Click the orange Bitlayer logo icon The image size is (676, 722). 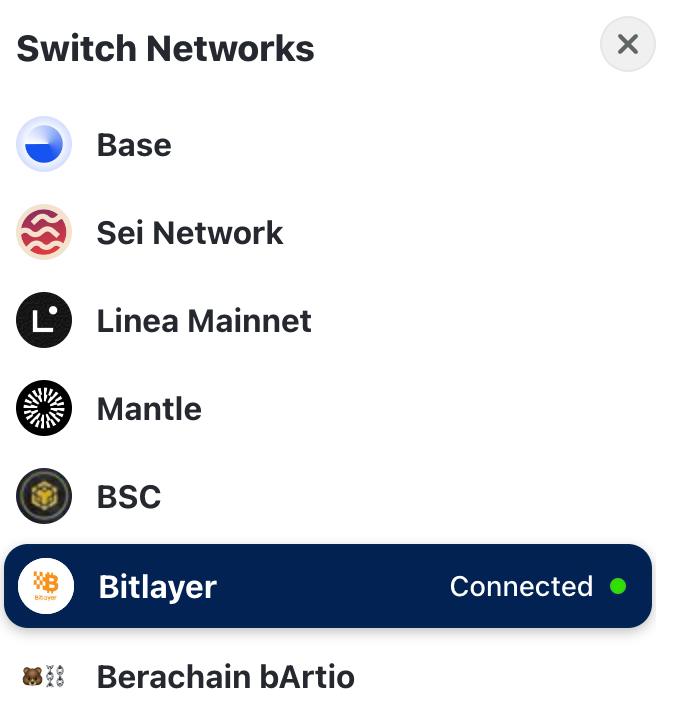46,586
